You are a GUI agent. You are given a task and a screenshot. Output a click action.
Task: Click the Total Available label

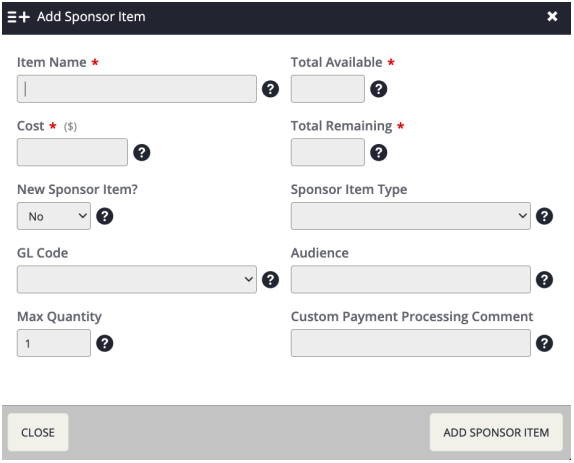pos(336,62)
